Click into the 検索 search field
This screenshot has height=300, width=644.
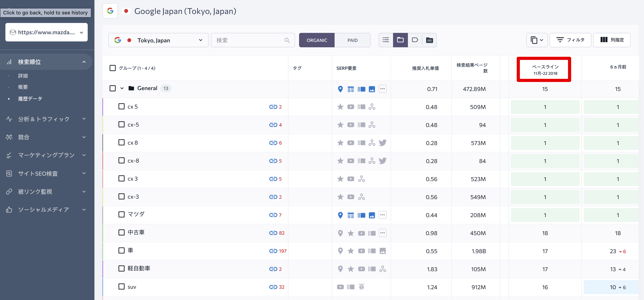253,40
